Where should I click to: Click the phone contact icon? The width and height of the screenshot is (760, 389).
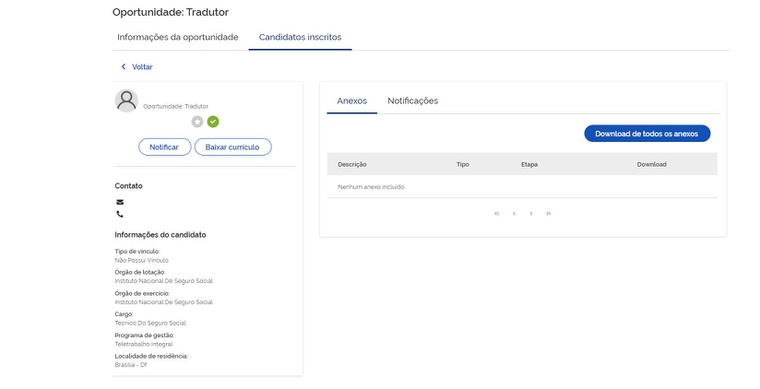120,214
